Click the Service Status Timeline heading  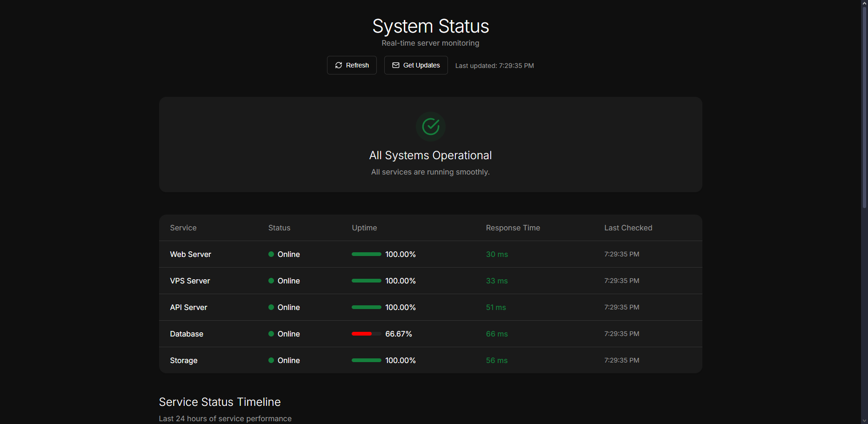(220, 402)
